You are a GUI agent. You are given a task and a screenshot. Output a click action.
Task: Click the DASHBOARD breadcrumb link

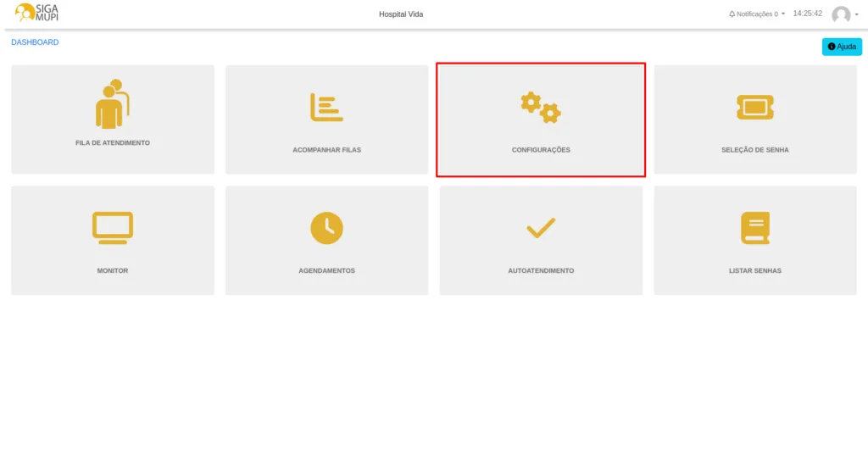tap(35, 42)
